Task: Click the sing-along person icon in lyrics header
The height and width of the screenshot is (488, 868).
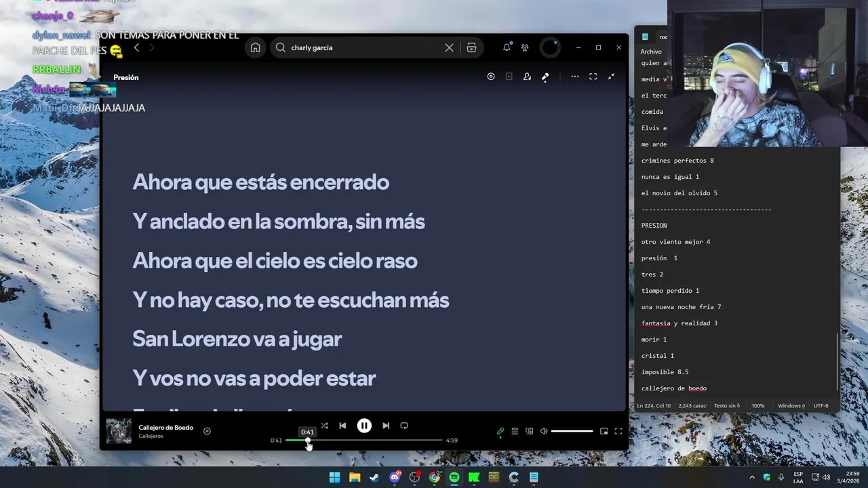Action: [527, 77]
